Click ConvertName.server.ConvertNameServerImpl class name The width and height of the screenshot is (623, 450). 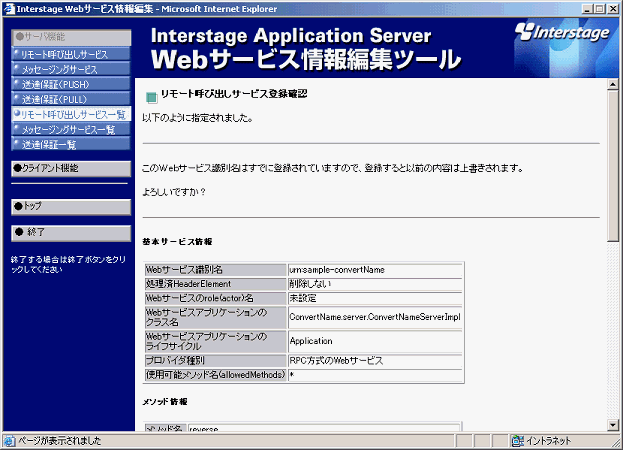coord(375,317)
